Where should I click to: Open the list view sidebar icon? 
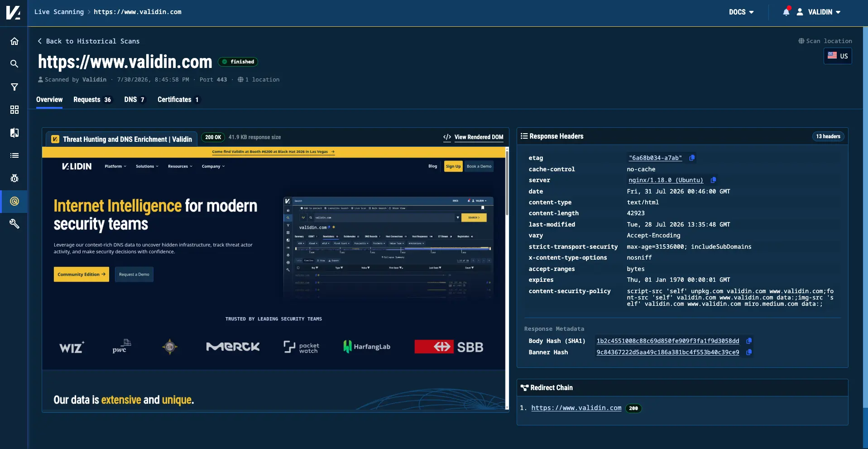[14, 155]
